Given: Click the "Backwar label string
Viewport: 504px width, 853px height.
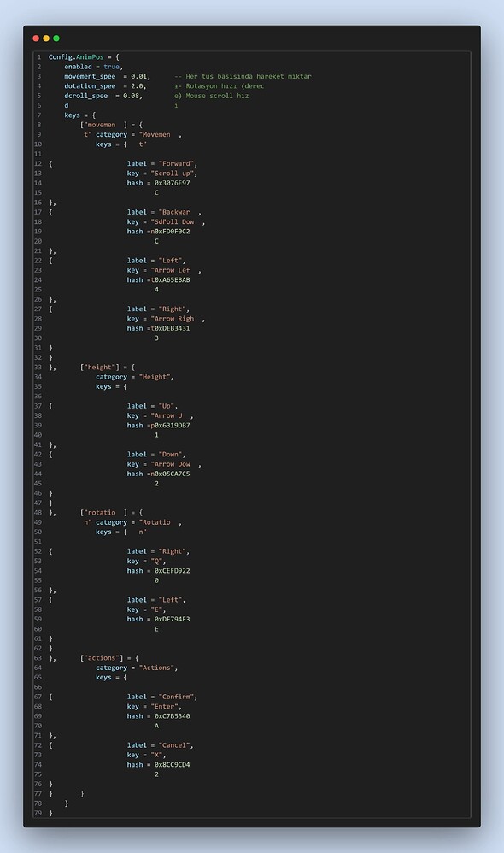Looking at the screenshot, I should click(174, 212).
